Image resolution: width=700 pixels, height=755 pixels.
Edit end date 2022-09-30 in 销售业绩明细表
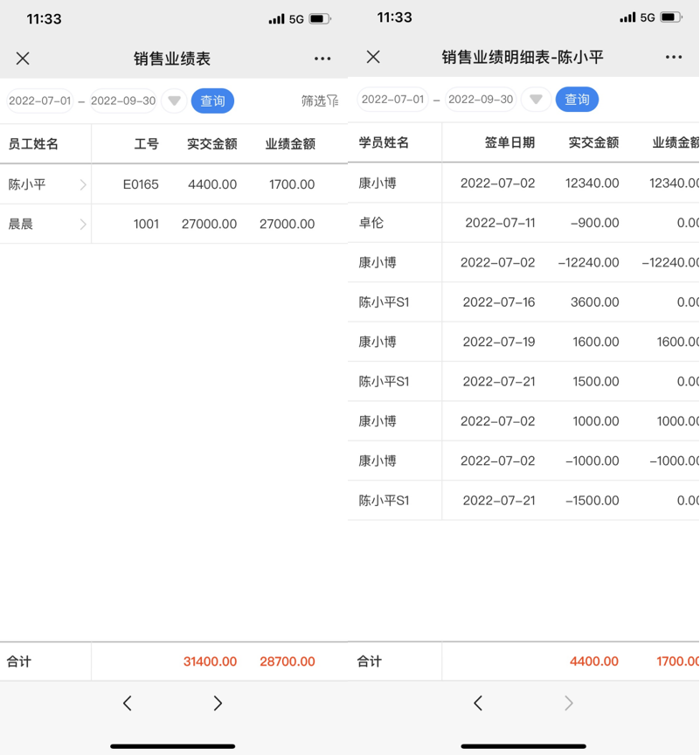pyautogui.click(x=481, y=100)
